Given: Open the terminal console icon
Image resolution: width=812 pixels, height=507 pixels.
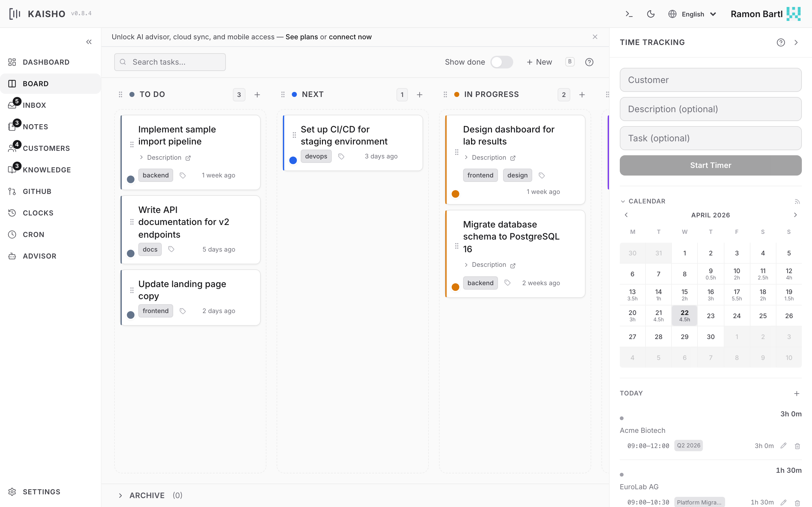Looking at the screenshot, I should [629, 14].
